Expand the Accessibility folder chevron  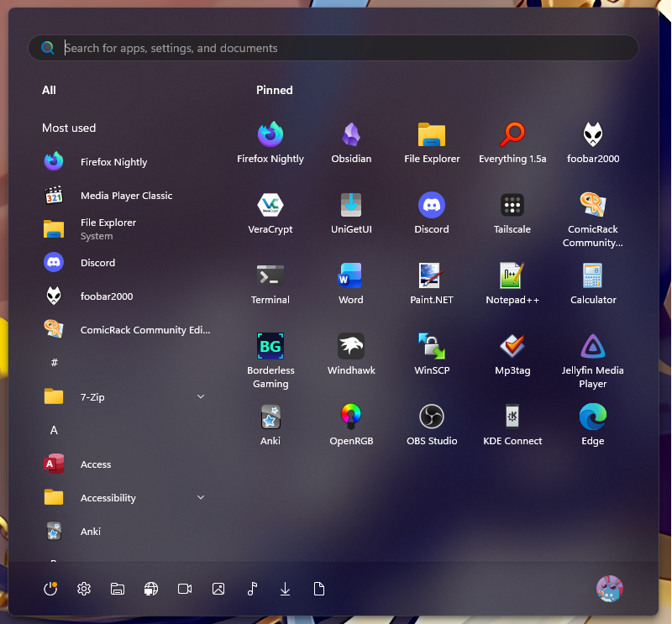(x=201, y=497)
